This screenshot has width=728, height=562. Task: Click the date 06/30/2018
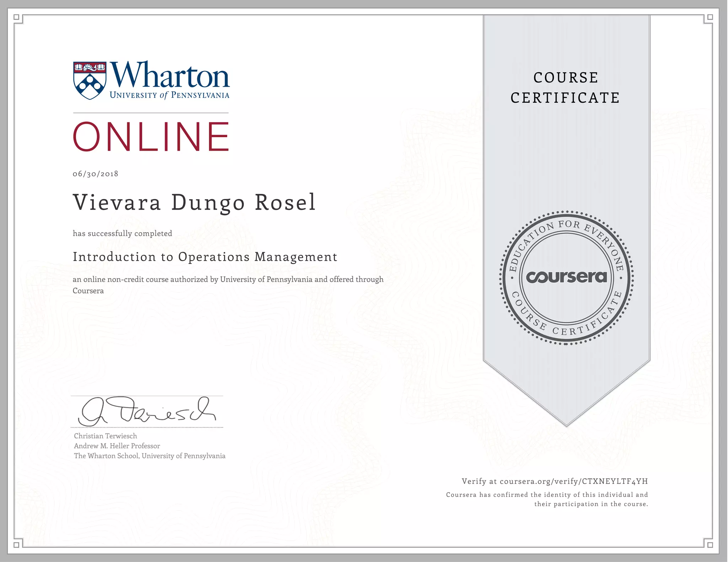coord(95,174)
